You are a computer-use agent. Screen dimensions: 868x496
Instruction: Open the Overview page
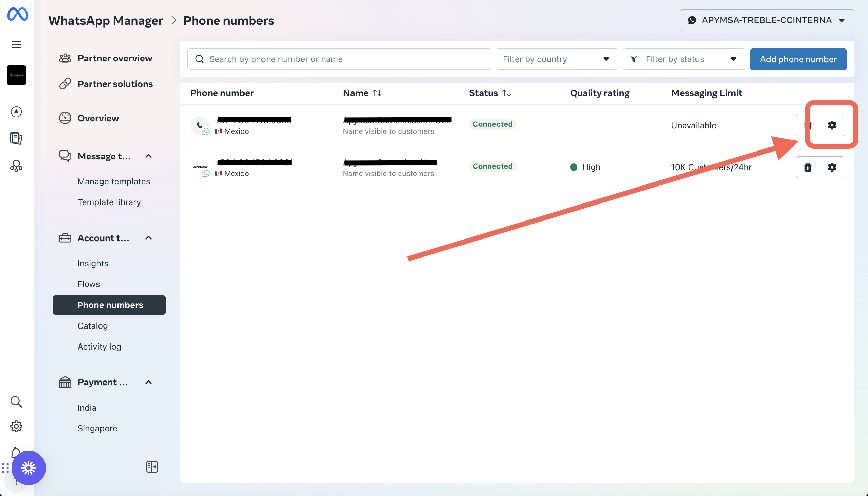tap(98, 118)
